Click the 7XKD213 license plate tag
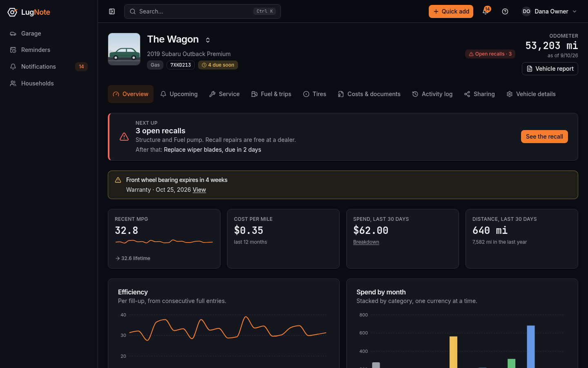 coord(180,65)
